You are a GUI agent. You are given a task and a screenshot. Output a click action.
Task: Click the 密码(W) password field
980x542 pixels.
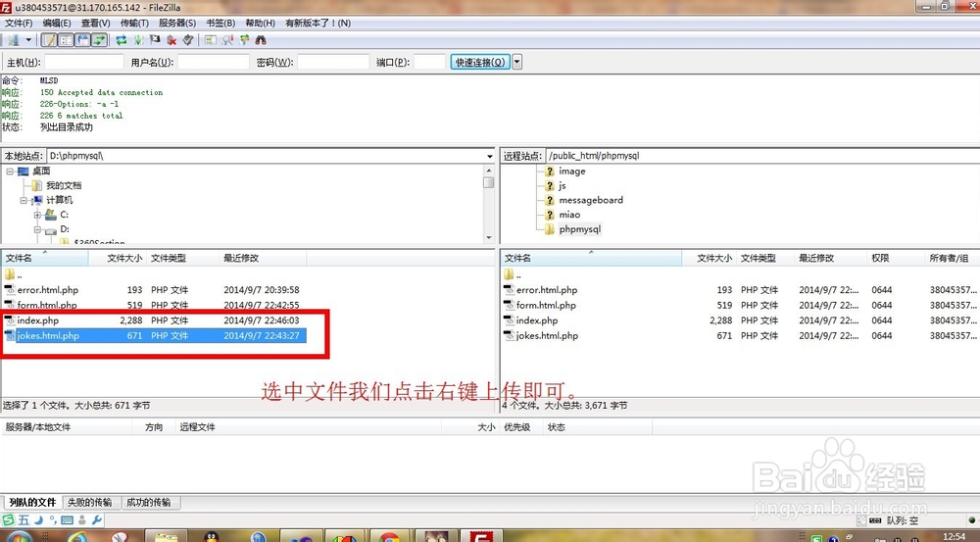click(333, 62)
